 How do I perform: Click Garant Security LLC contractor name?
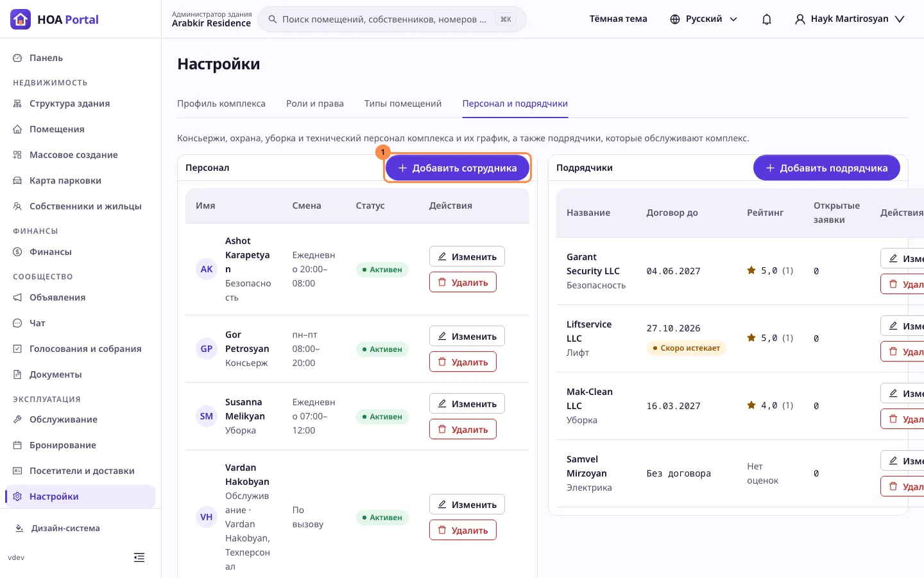click(x=593, y=264)
